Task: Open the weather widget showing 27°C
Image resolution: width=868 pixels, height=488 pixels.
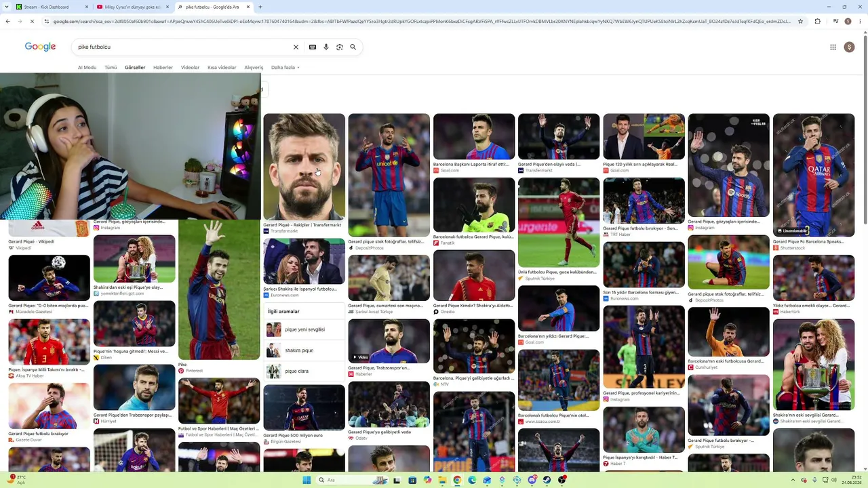Action: click(16, 480)
